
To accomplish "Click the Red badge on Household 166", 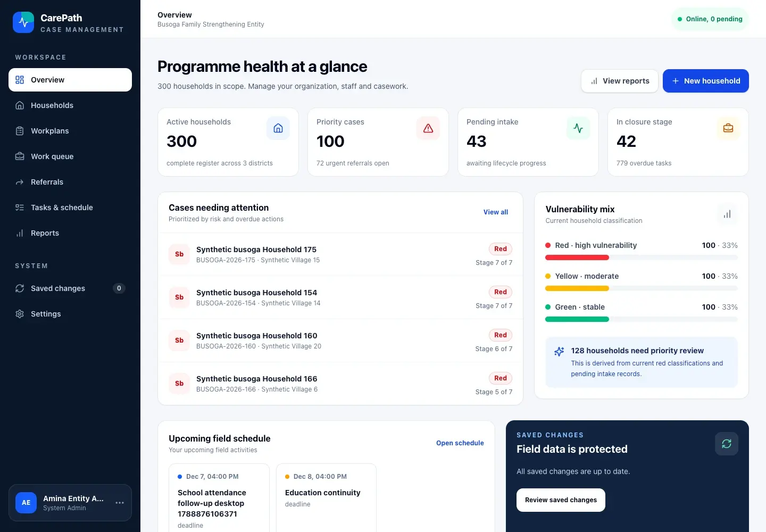I will (501, 378).
